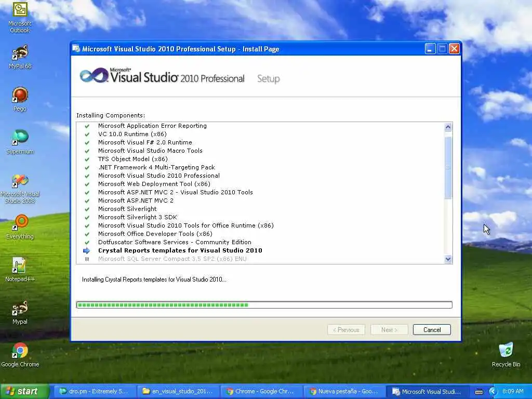Click the checkmark next to Dotfuscator Software Services

(x=87, y=242)
